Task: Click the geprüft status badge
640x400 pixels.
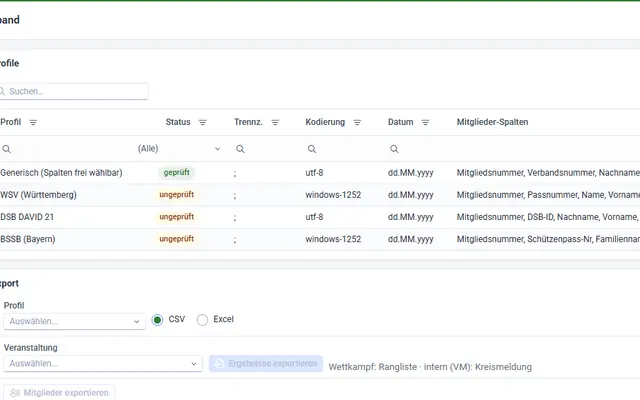Action: pyautogui.click(x=177, y=173)
